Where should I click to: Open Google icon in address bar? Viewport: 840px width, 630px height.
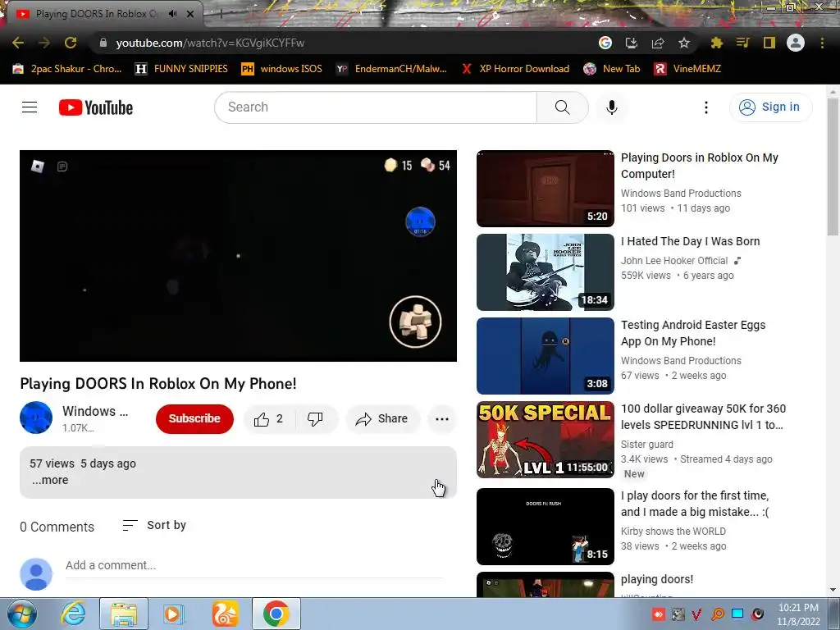coord(605,43)
